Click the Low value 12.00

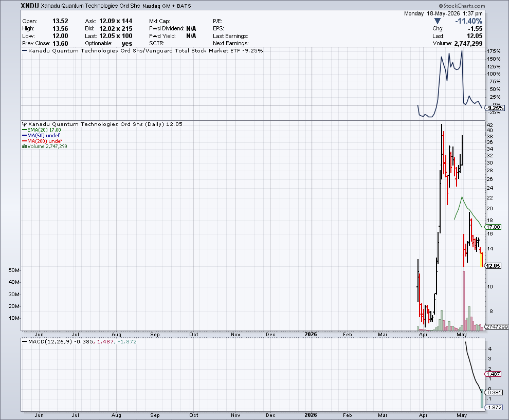pos(60,36)
